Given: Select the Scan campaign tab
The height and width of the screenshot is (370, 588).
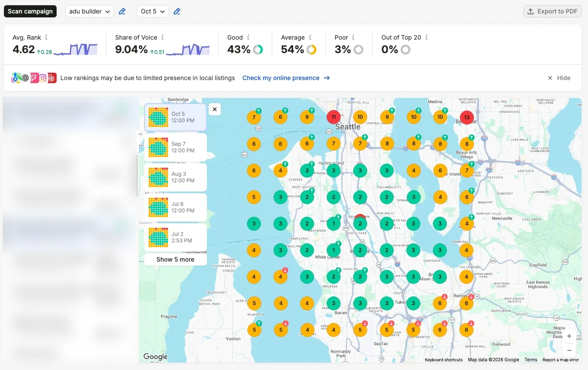Looking at the screenshot, I should [x=30, y=11].
